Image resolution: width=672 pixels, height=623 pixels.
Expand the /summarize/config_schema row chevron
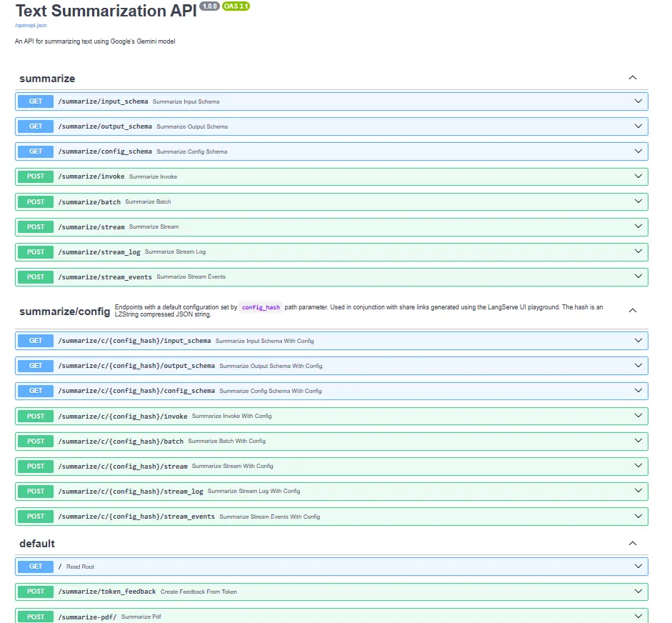[638, 151]
